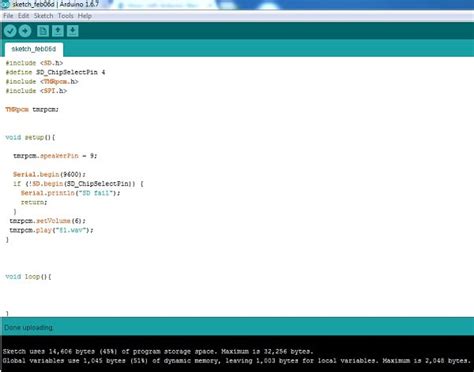Click the '#include <TMRpcm.h>' line
This screenshot has width=474, height=372.
(x=42, y=82)
